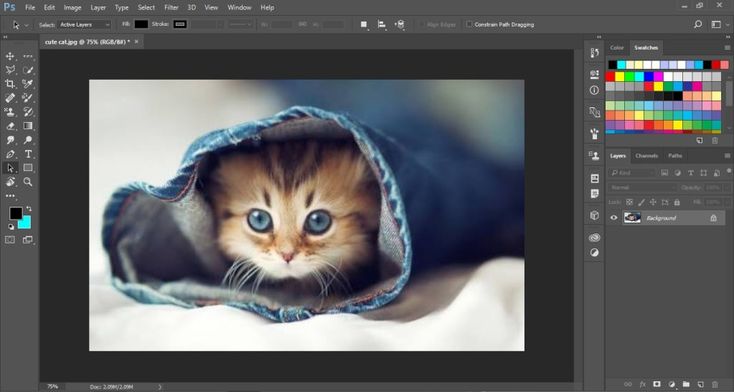Select the Healing Brush tool
The height and width of the screenshot is (392, 734).
[x=10, y=98]
